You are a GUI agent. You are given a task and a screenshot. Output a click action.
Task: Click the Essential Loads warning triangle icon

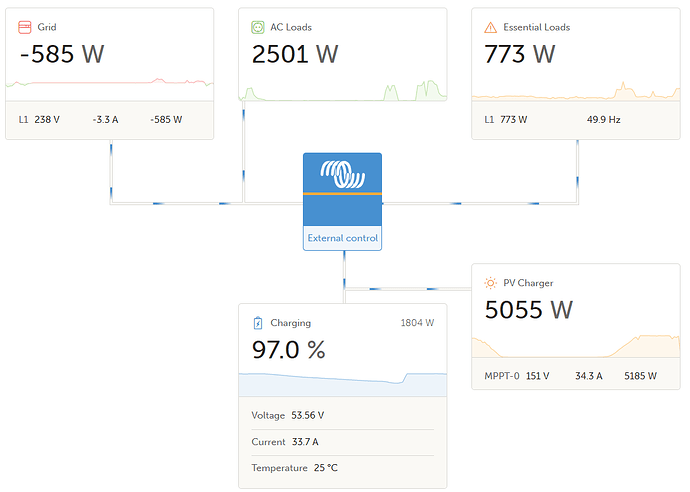coord(490,27)
